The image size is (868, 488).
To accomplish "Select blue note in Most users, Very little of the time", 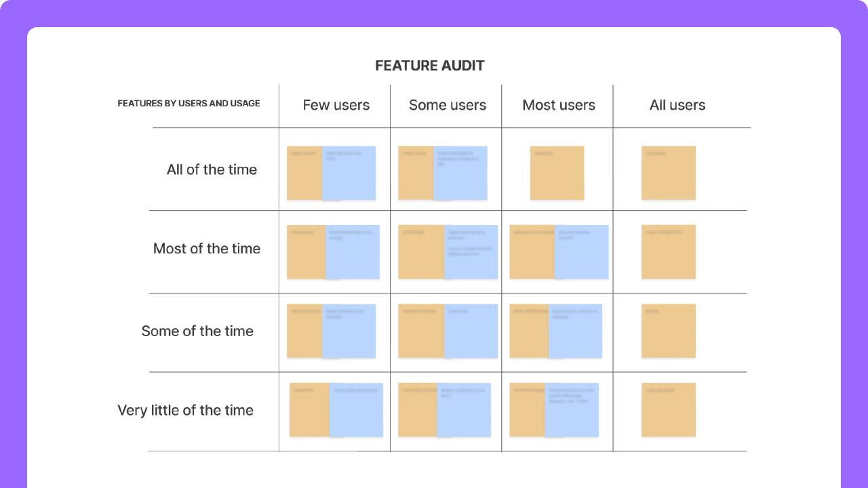I will tap(572, 411).
